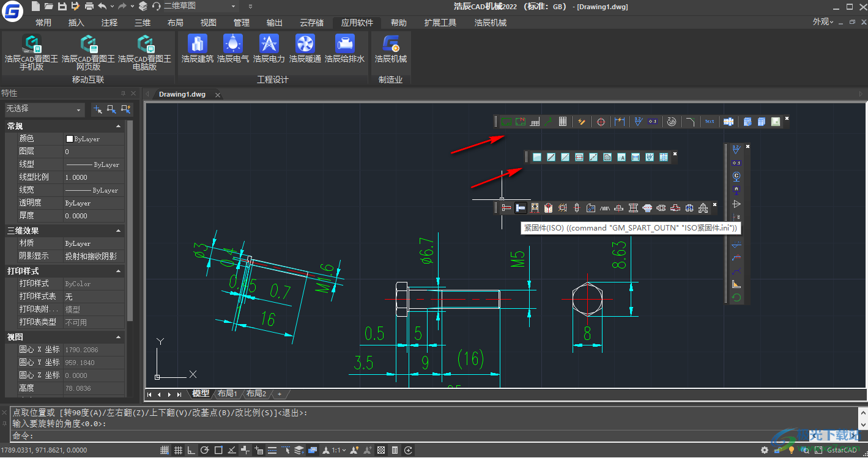Toggle lineweight display in status bar

272,451
